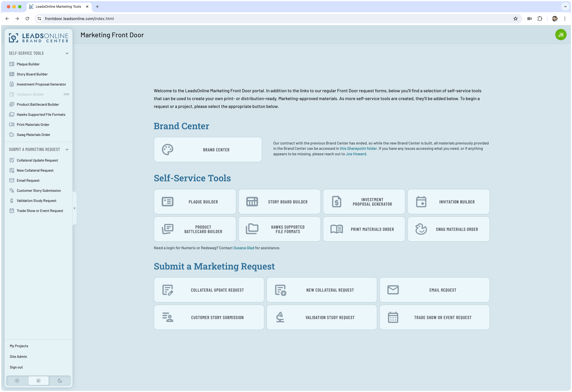Reload the page with the refresh button
This screenshot has width=572, height=392.
click(27, 19)
